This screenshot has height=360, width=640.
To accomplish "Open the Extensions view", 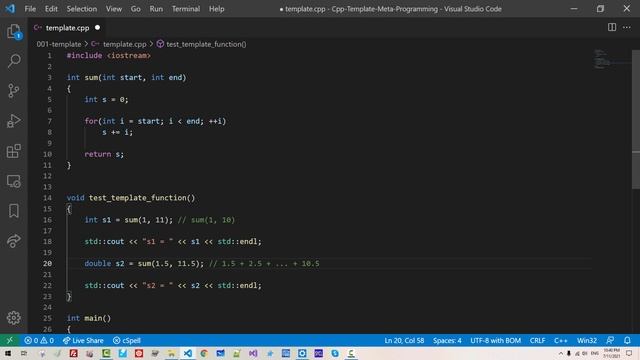I will pyautogui.click(x=13, y=151).
